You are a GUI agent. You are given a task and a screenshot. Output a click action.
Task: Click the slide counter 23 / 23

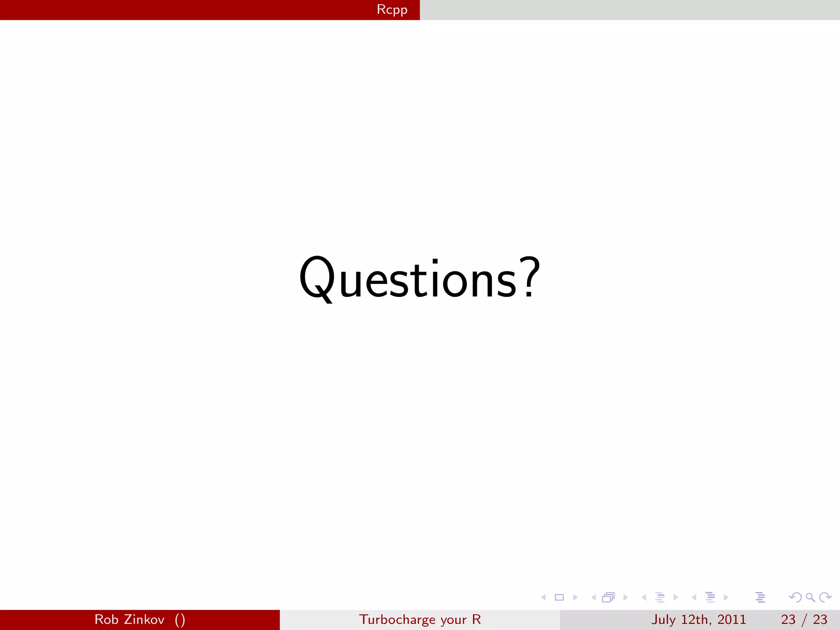point(804,619)
